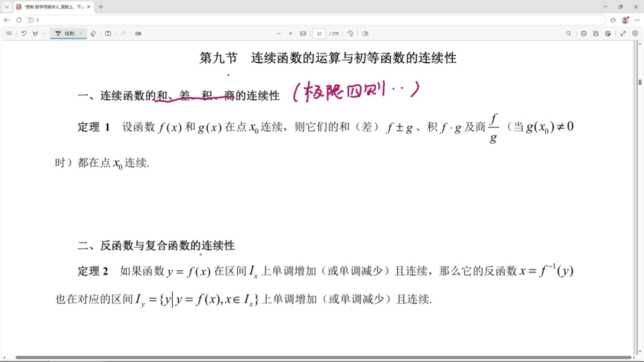Select the highlighter tool
Viewport: 644px width, 362px height.
[35, 33]
